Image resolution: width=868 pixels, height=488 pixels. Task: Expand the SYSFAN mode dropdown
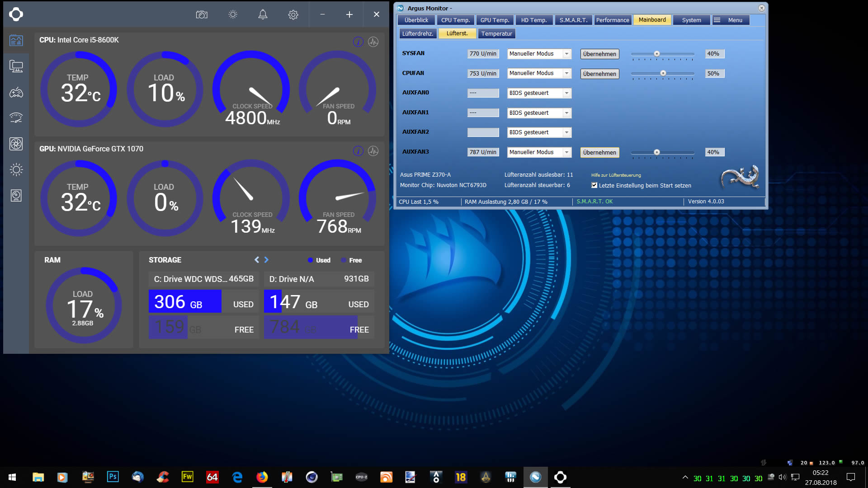566,54
